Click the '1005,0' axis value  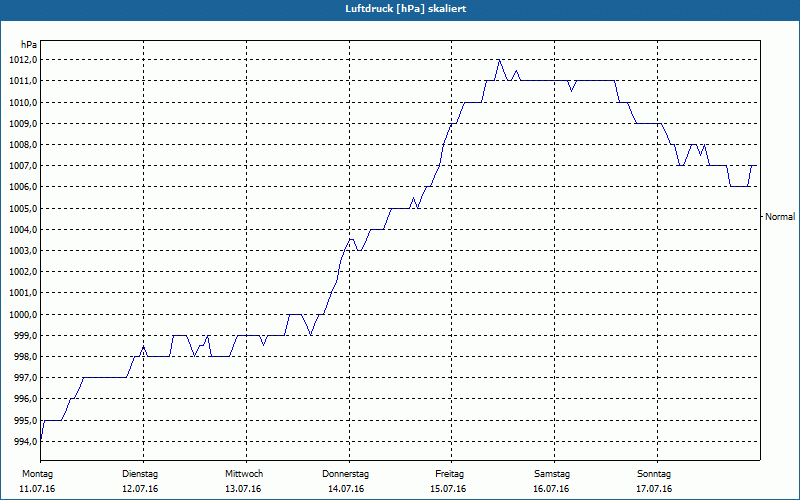coord(23,209)
